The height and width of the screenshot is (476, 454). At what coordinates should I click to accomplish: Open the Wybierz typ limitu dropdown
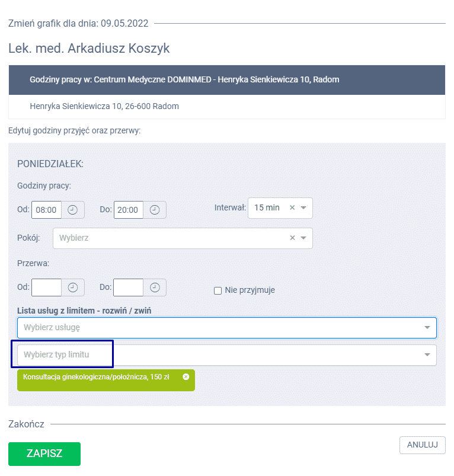(427, 355)
